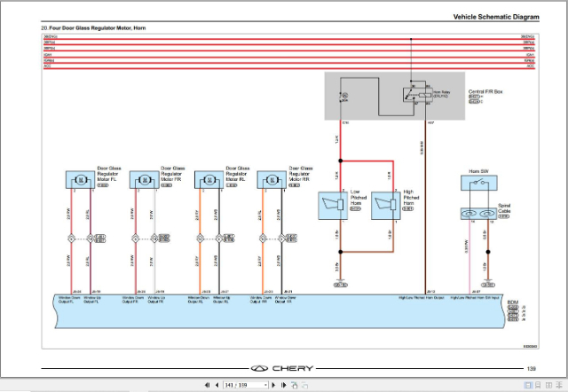This screenshot has width=568, height=392.
Task: Enable two-page facing layout
Action: click(548, 386)
